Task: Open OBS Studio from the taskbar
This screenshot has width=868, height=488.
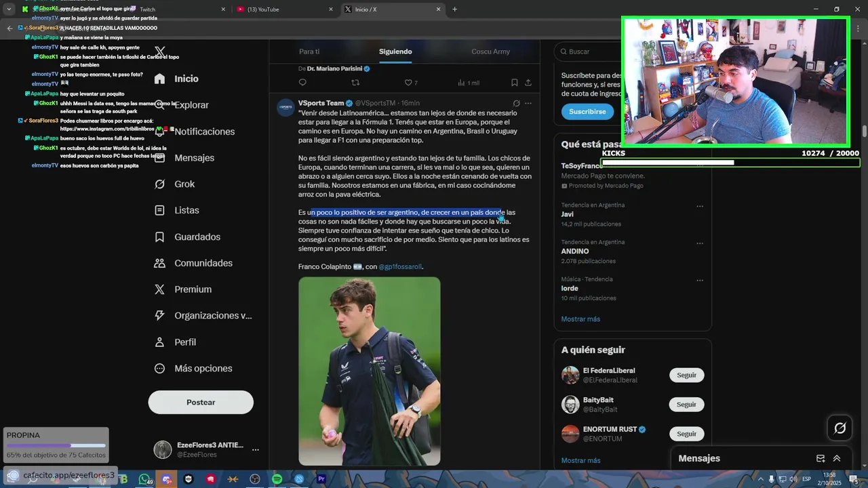Action: (255, 479)
